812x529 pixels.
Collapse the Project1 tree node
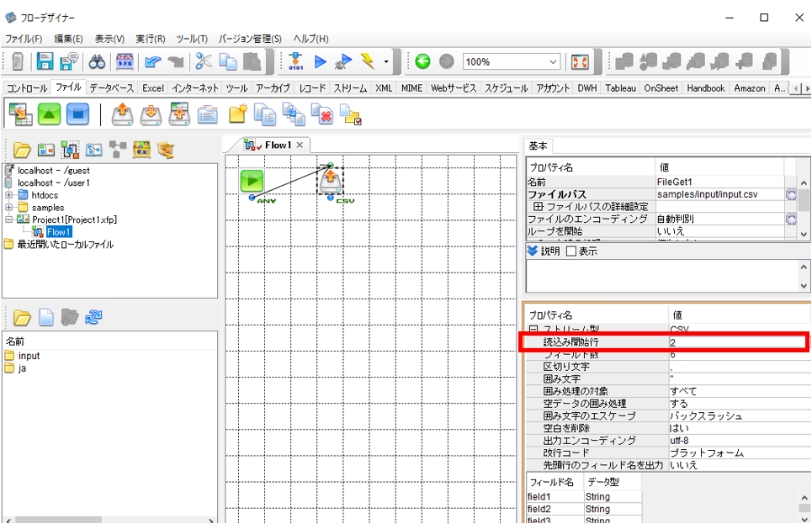8,220
